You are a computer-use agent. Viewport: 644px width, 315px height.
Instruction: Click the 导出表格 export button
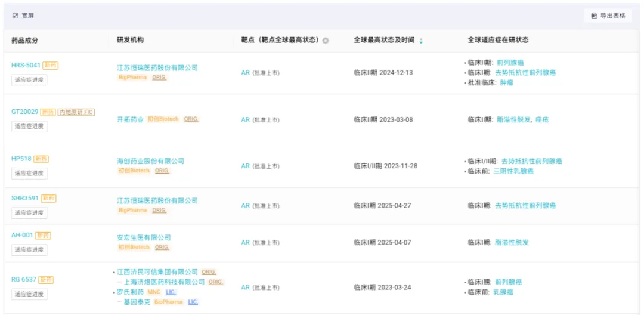(608, 16)
